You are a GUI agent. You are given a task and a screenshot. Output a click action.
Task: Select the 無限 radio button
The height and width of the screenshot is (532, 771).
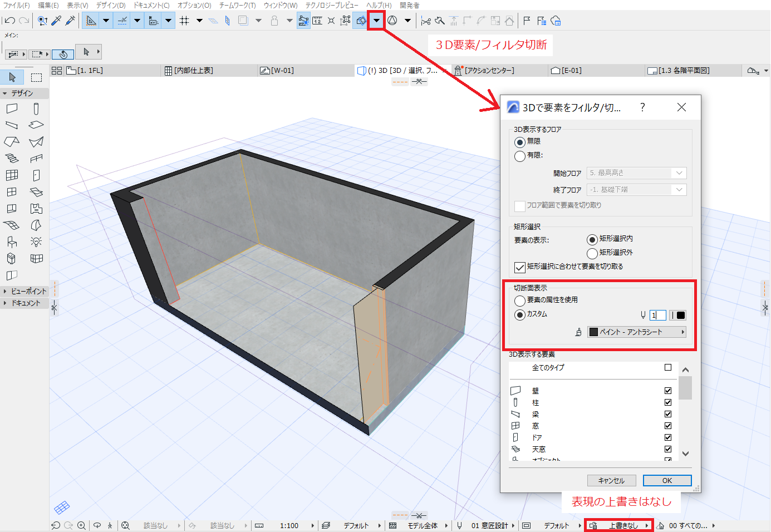tap(519, 142)
